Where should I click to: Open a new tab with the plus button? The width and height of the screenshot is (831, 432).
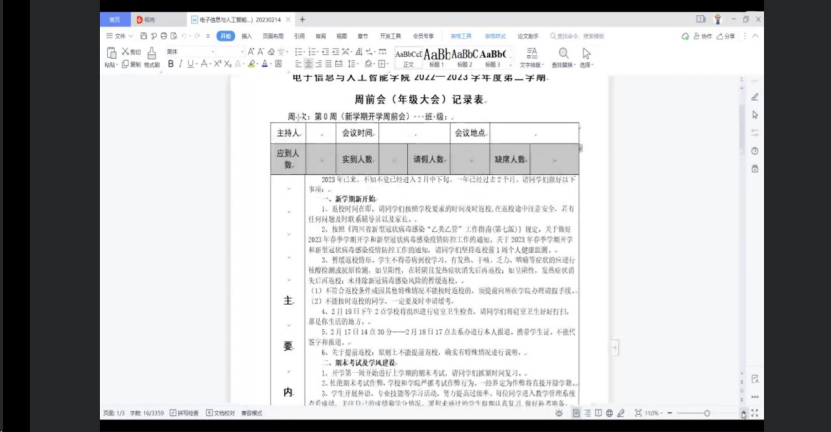(x=303, y=20)
